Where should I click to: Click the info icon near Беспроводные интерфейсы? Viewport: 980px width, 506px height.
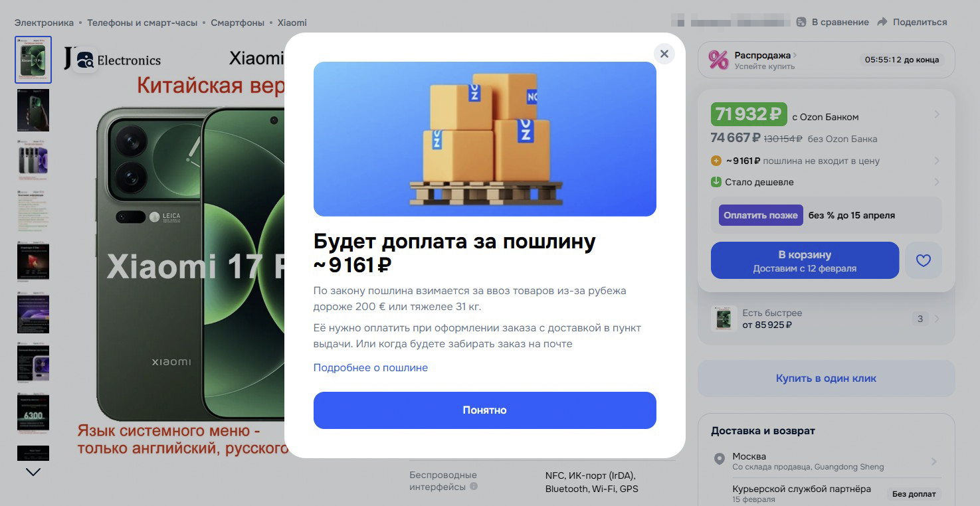point(474,487)
